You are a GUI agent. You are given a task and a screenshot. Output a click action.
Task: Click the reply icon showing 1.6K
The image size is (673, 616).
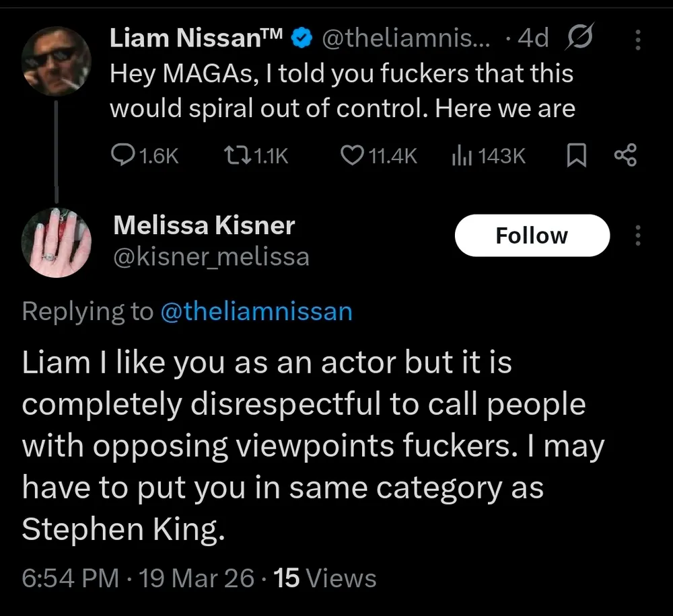pyautogui.click(x=122, y=156)
